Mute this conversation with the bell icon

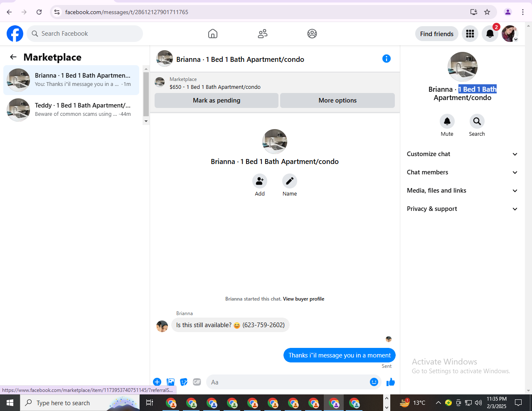(447, 121)
